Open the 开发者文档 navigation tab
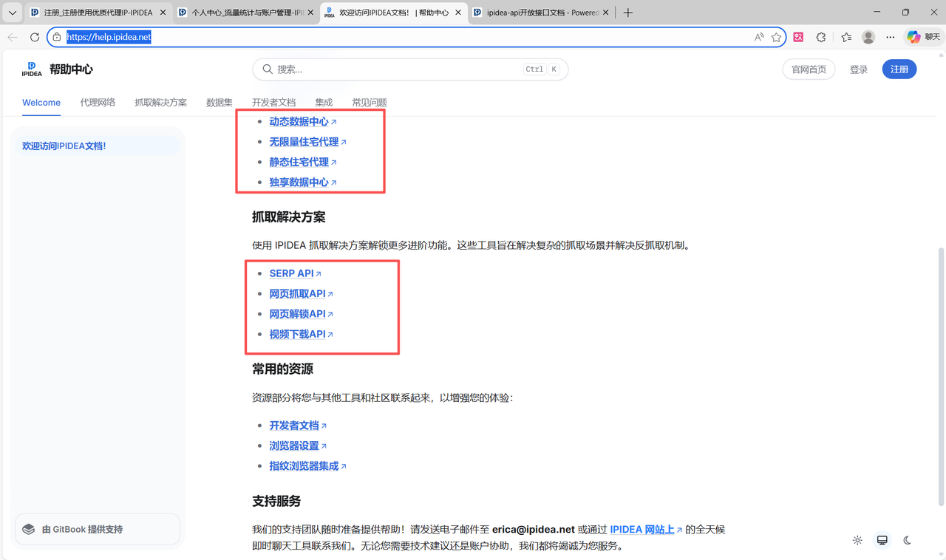Viewport: 946px width, 560px height. pos(273,103)
